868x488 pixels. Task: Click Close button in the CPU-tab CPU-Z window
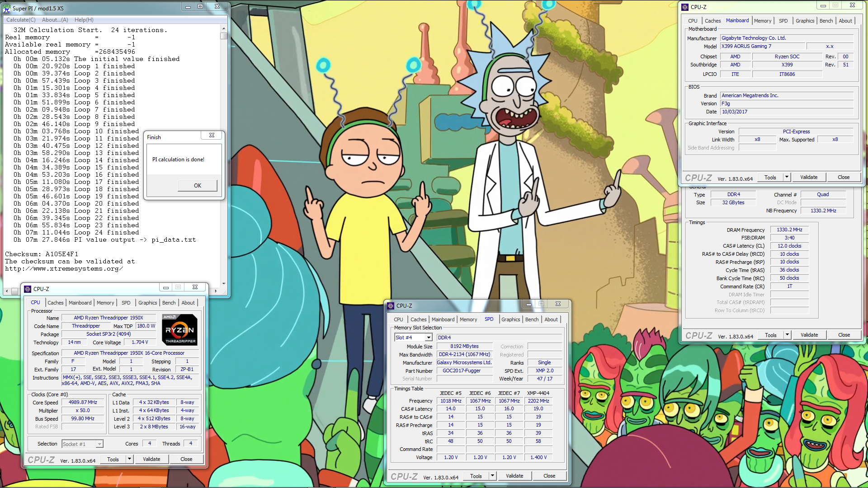(x=186, y=459)
